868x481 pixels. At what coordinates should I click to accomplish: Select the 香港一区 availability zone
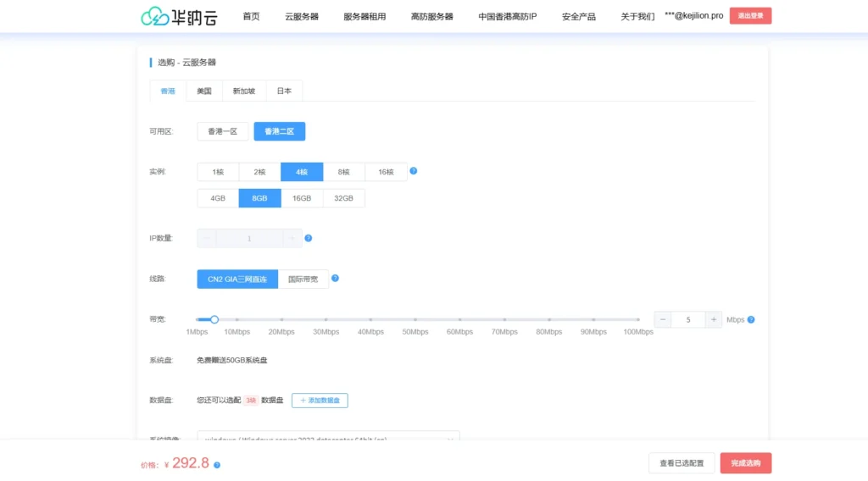click(223, 131)
